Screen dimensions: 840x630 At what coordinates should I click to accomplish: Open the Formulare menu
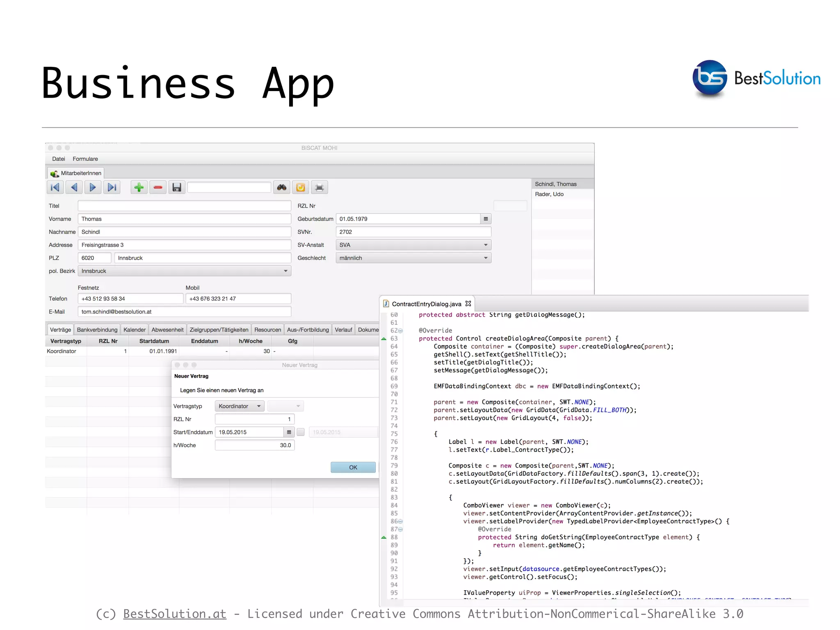(x=85, y=159)
